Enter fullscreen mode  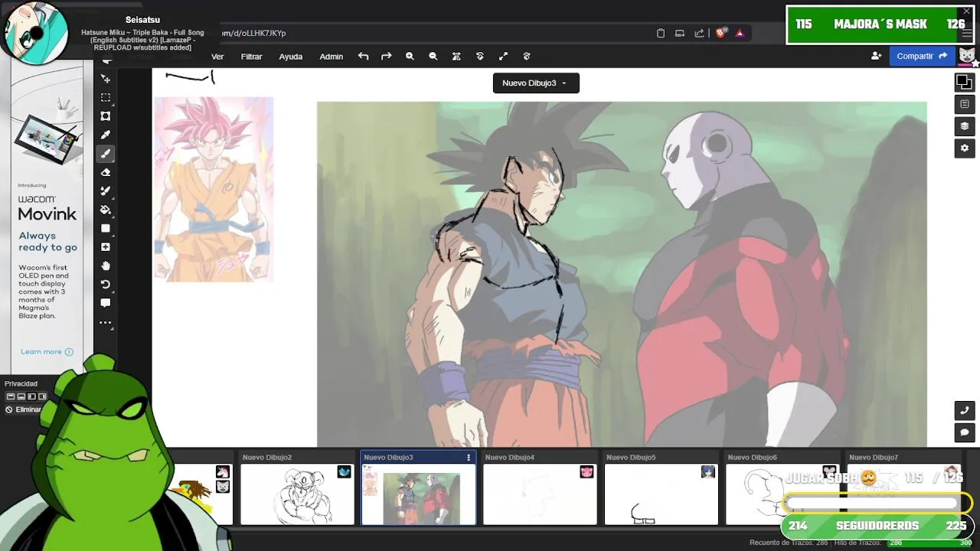pos(503,57)
